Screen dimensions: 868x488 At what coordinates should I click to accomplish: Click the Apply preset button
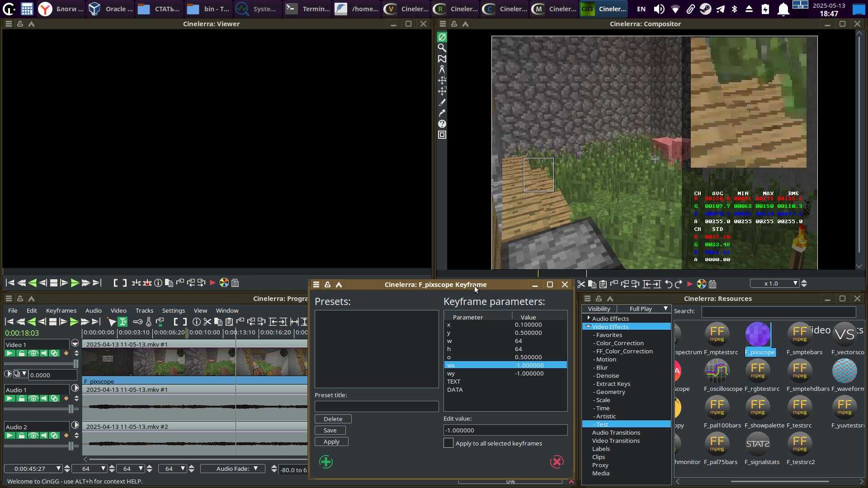pyautogui.click(x=331, y=441)
